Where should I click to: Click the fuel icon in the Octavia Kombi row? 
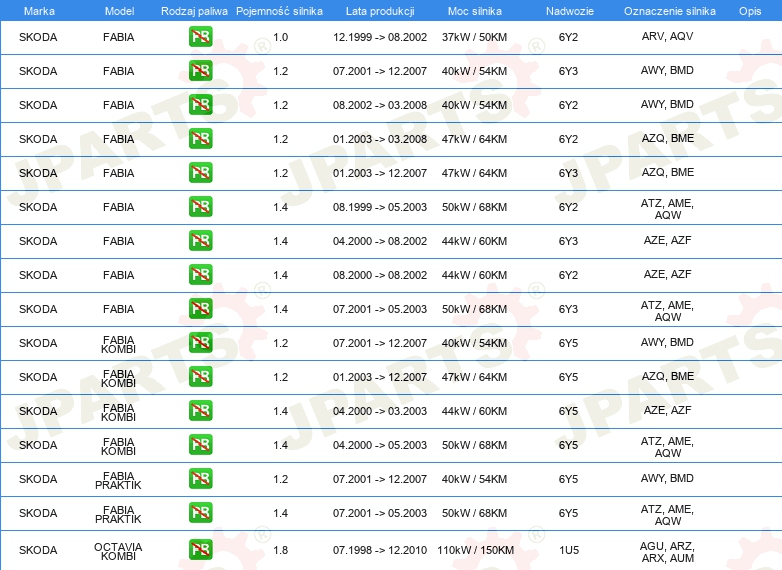(200, 550)
